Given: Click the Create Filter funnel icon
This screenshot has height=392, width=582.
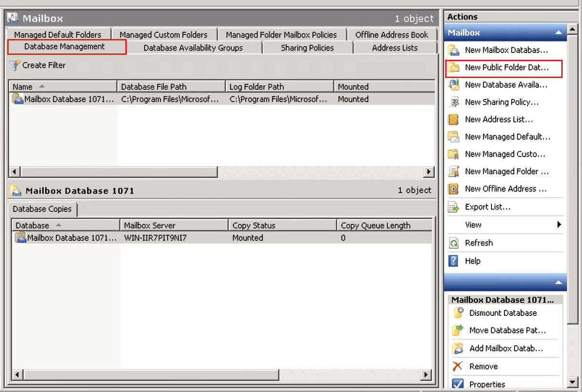Looking at the screenshot, I should point(15,65).
